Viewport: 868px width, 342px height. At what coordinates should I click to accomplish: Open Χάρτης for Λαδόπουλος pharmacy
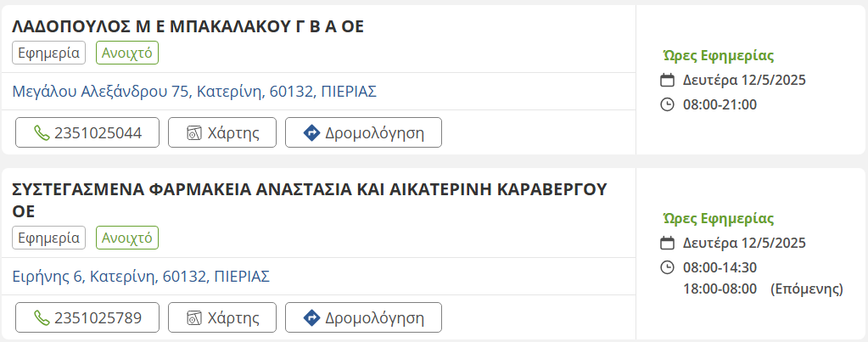[x=221, y=132]
